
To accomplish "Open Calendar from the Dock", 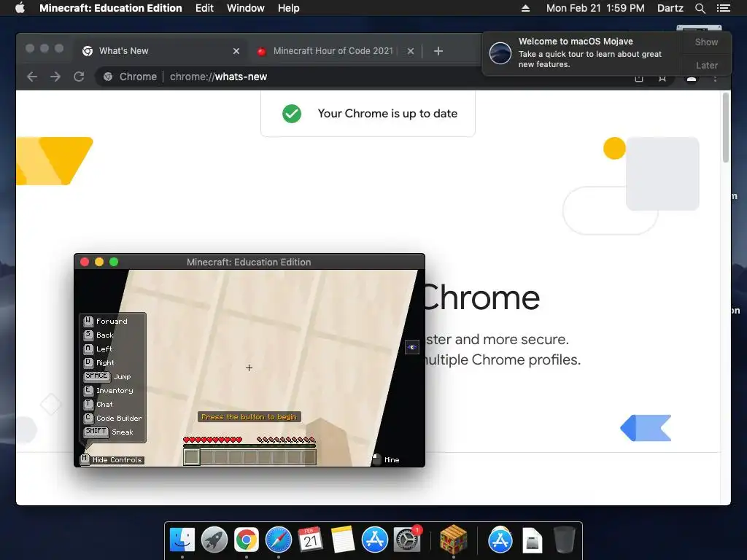I will coord(310,540).
